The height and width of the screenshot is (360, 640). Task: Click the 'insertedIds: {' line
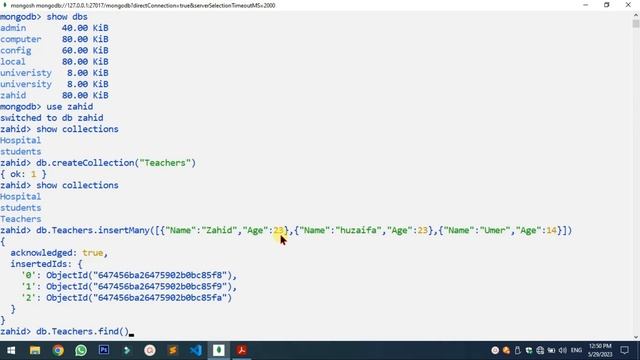point(46,264)
